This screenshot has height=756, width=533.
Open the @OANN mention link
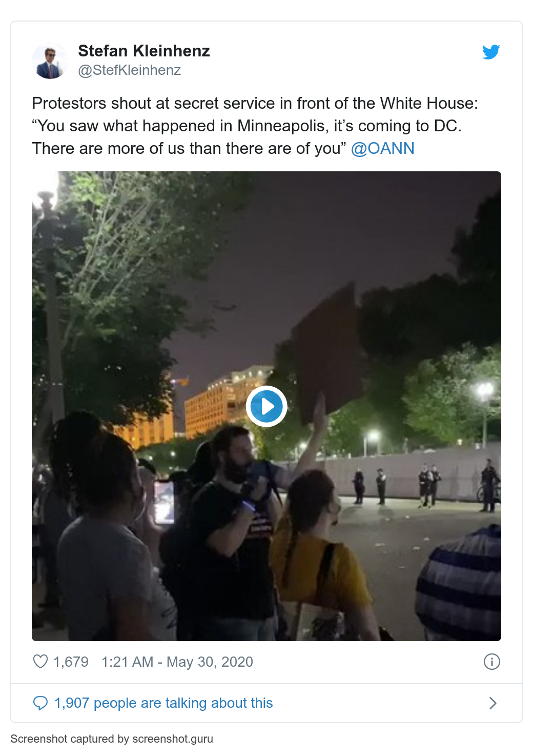[x=383, y=148]
